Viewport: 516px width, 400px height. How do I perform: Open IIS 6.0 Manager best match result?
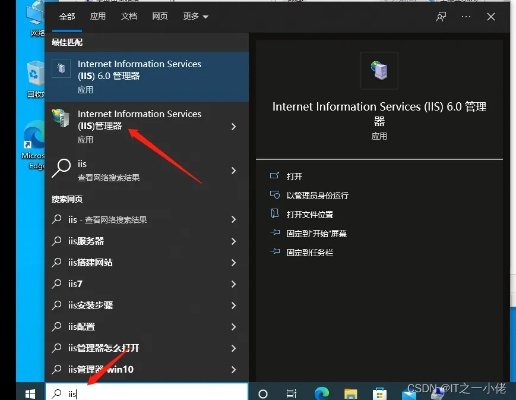pyautogui.click(x=147, y=77)
